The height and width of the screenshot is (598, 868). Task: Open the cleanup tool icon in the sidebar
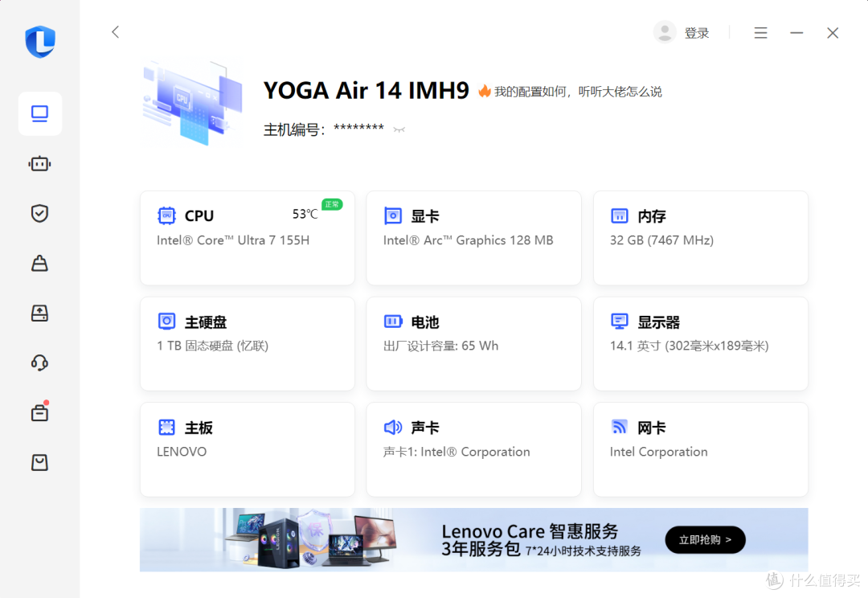coord(39,263)
